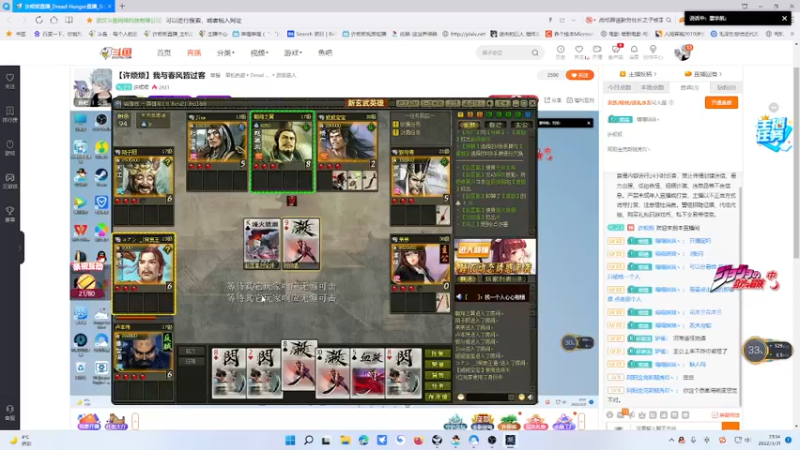
Task: Show hidden system tray icons chevron
Action: pos(671,440)
